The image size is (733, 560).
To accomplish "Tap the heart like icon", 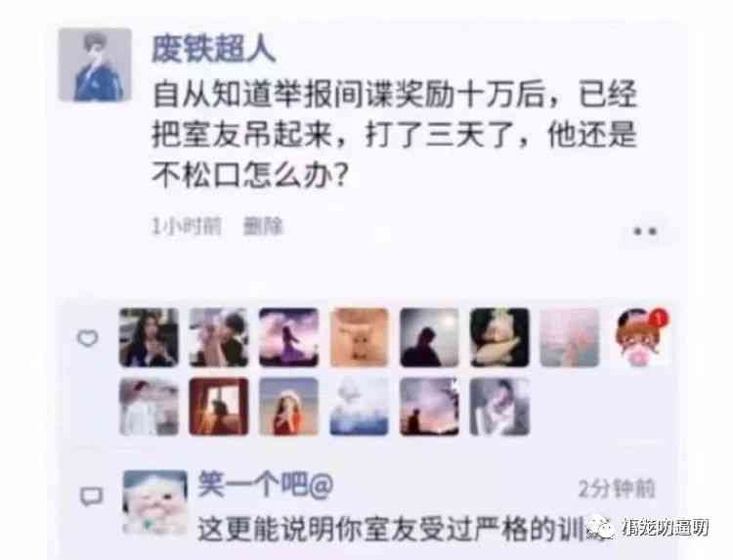I will (87, 337).
